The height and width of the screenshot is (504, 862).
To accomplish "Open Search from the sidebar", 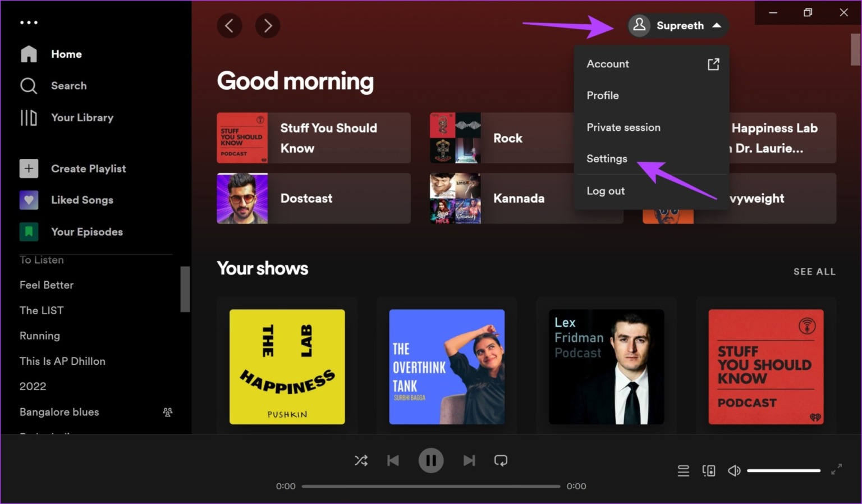I will click(x=29, y=85).
